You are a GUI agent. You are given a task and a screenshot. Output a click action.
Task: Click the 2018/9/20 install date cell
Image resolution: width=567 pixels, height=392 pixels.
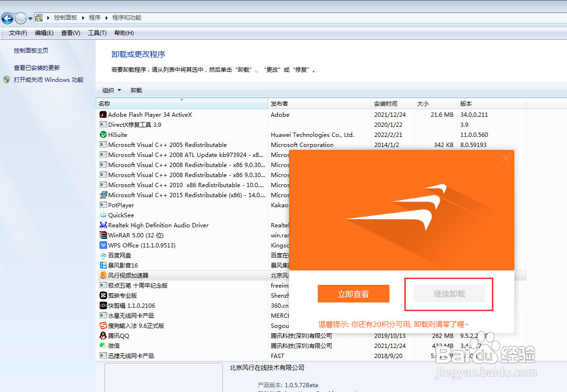(x=388, y=356)
